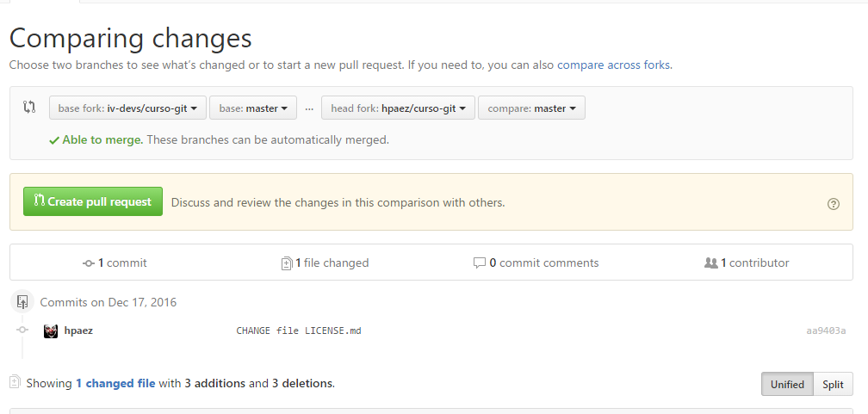Select the 1 commit tab
The width and height of the screenshot is (868, 414).
coord(115,263)
